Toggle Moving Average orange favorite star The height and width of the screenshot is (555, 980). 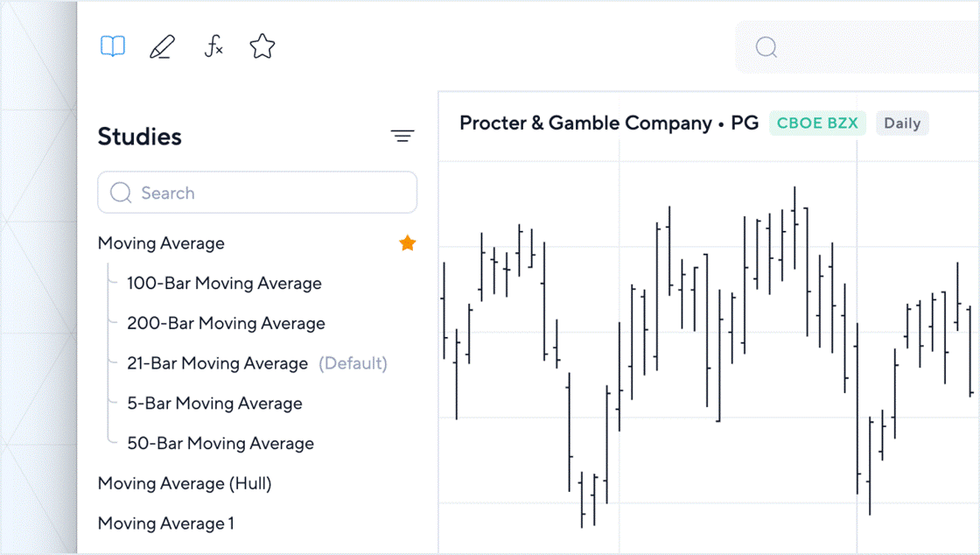[x=408, y=243]
